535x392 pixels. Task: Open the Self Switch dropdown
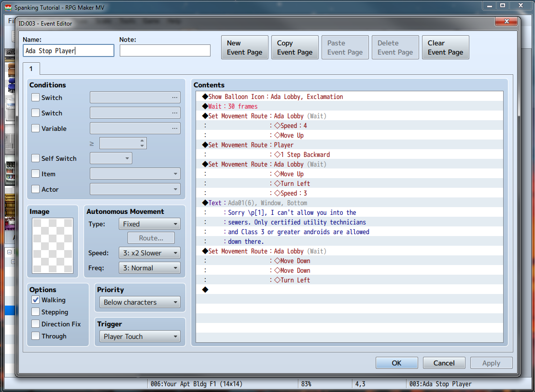(x=111, y=158)
